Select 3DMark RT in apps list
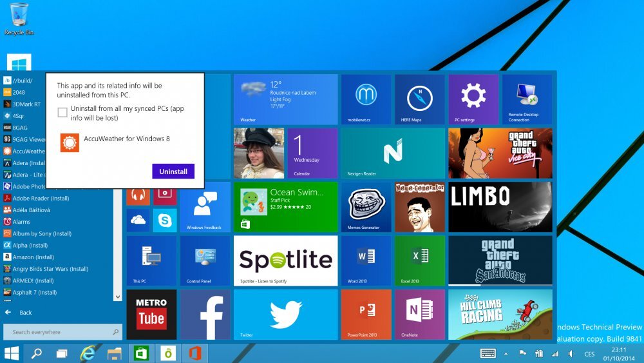This screenshot has height=363, width=644. [22, 104]
